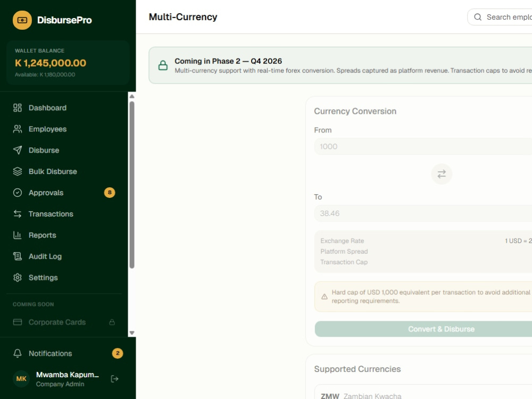Click the Transactions arrows icon
532x399 pixels.
[18, 214]
